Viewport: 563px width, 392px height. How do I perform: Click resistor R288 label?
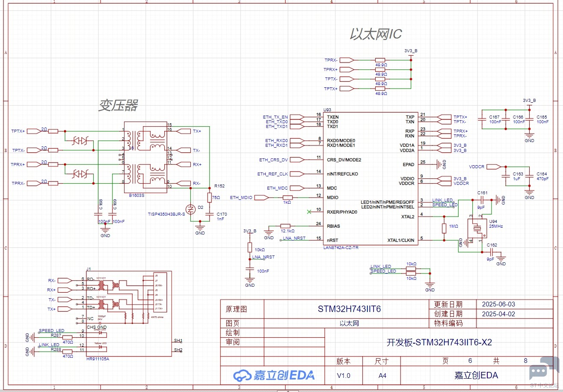click(56, 349)
